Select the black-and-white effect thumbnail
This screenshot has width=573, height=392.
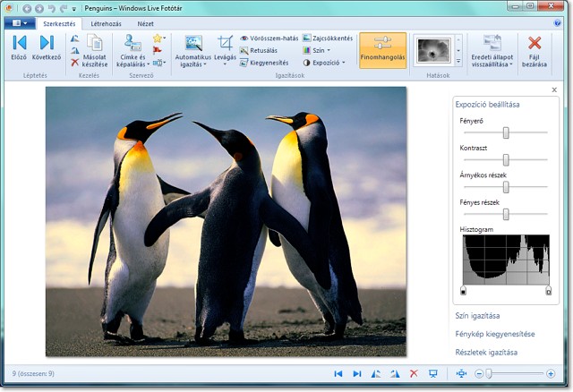[433, 50]
